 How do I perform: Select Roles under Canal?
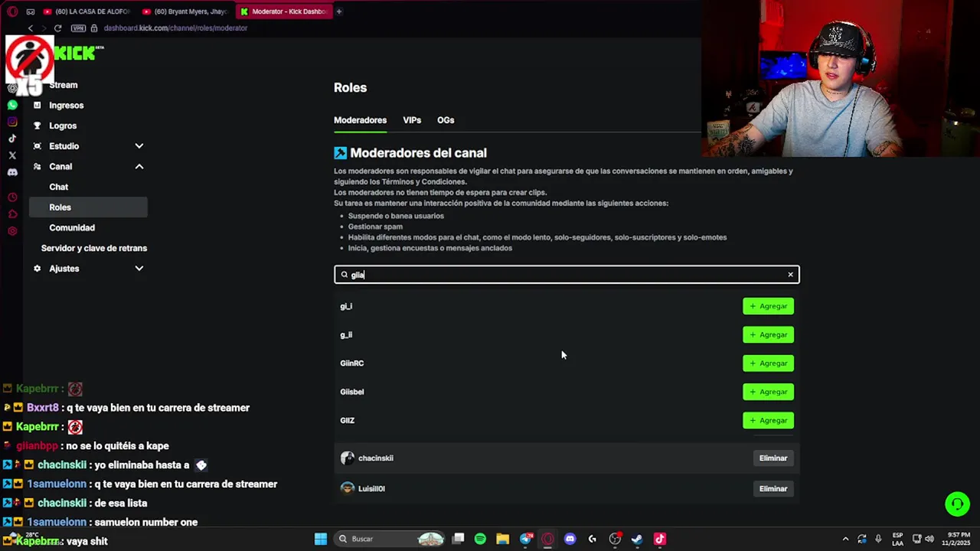tap(88, 207)
